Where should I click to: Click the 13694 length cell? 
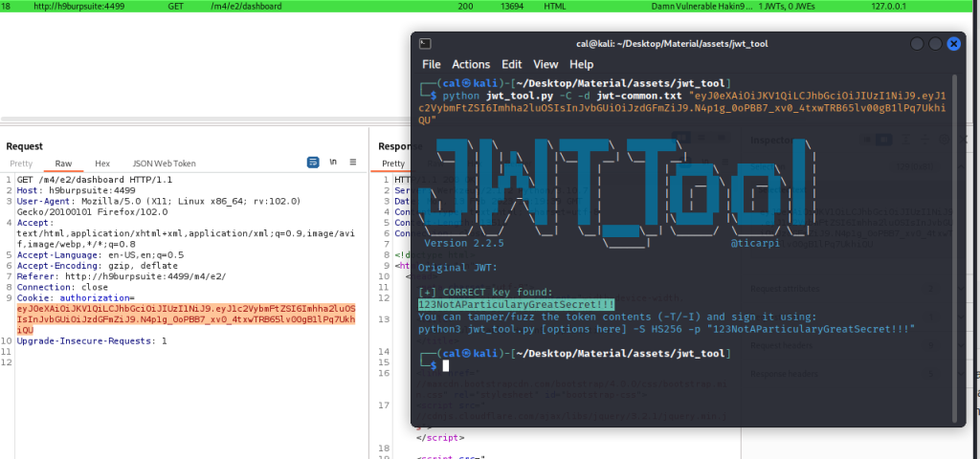[512, 7]
